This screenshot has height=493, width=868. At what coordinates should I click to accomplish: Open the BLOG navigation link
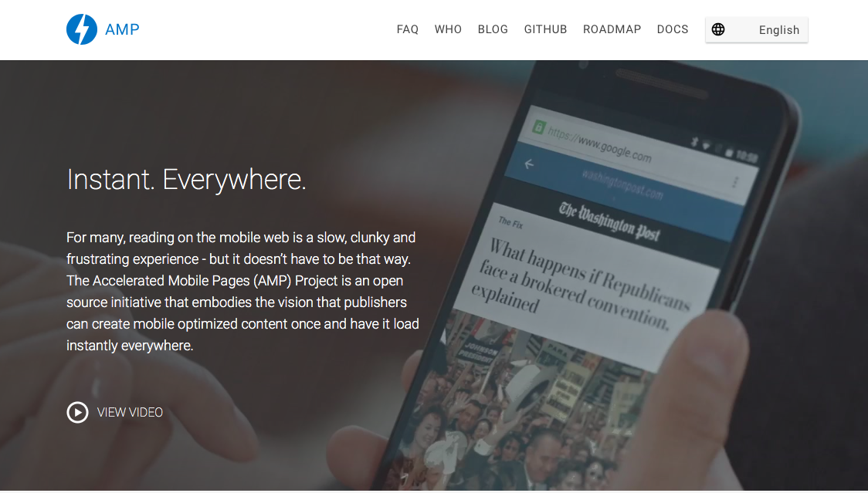pos(493,29)
